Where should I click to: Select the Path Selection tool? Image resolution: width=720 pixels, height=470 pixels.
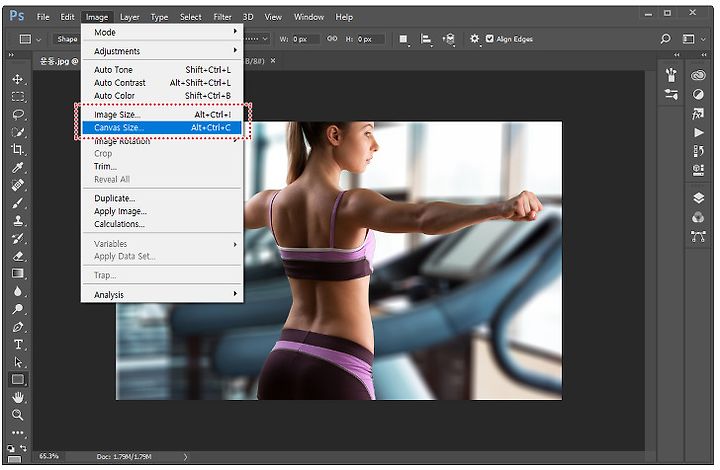17,362
